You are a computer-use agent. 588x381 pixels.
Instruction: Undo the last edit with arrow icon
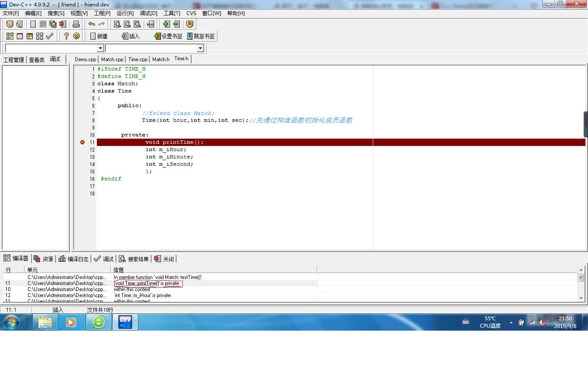[x=91, y=24]
